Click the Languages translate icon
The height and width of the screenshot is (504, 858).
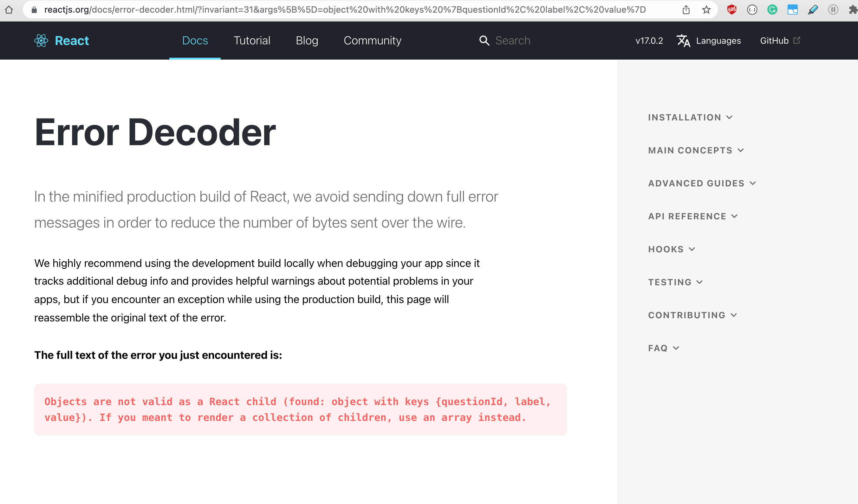coord(683,41)
